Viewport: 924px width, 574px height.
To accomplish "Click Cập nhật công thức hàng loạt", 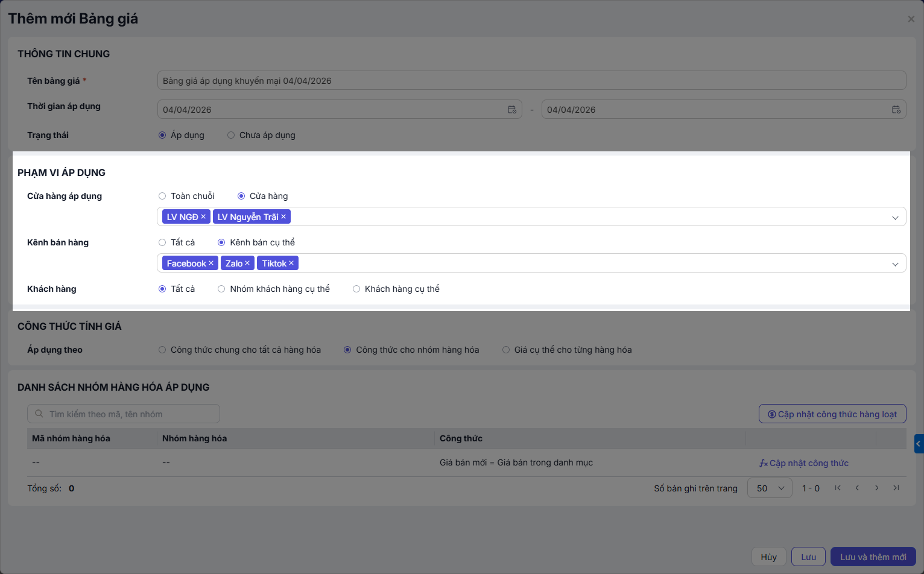I will [832, 414].
